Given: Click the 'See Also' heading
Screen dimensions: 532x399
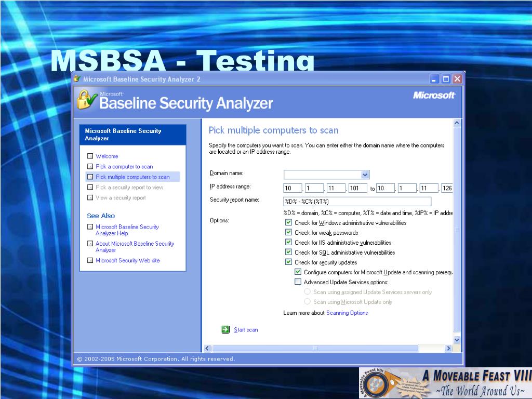Looking at the screenshot, I should (x=101, y=216).
